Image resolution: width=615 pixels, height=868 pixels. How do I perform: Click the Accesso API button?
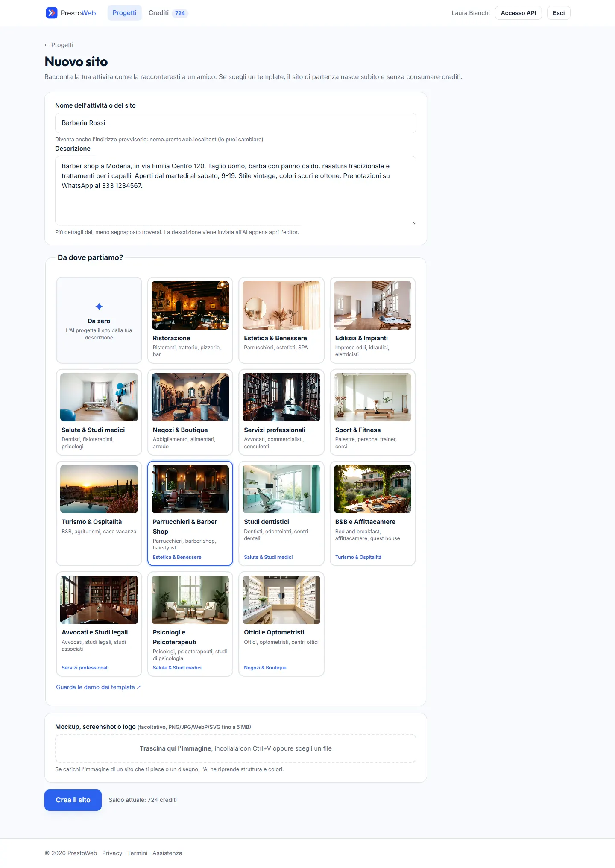(518, 13)
